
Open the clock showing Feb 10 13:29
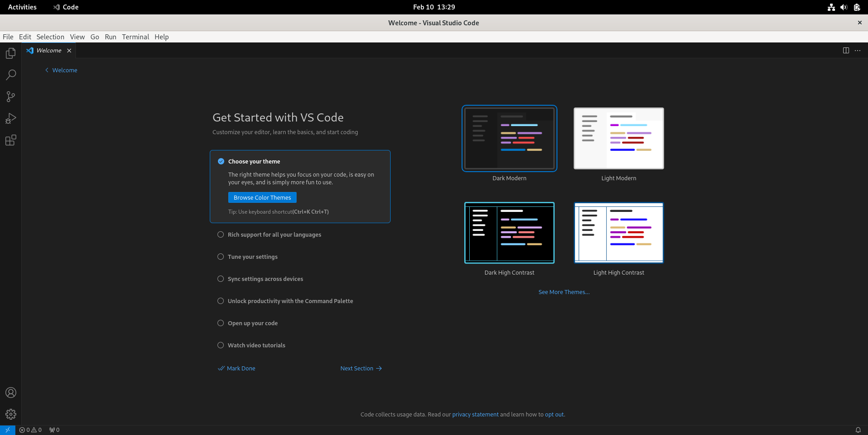434,7
